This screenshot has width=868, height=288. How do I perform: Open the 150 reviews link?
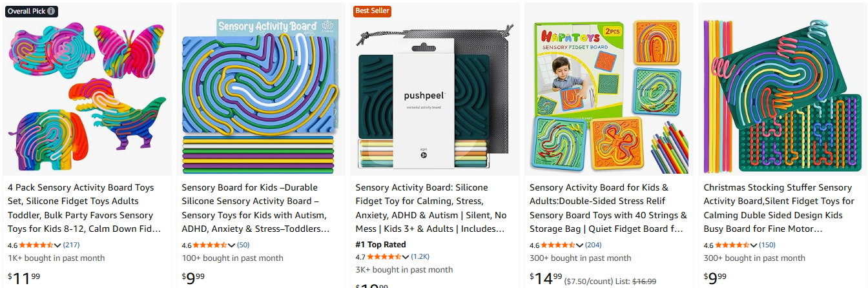tap(767, 245)
